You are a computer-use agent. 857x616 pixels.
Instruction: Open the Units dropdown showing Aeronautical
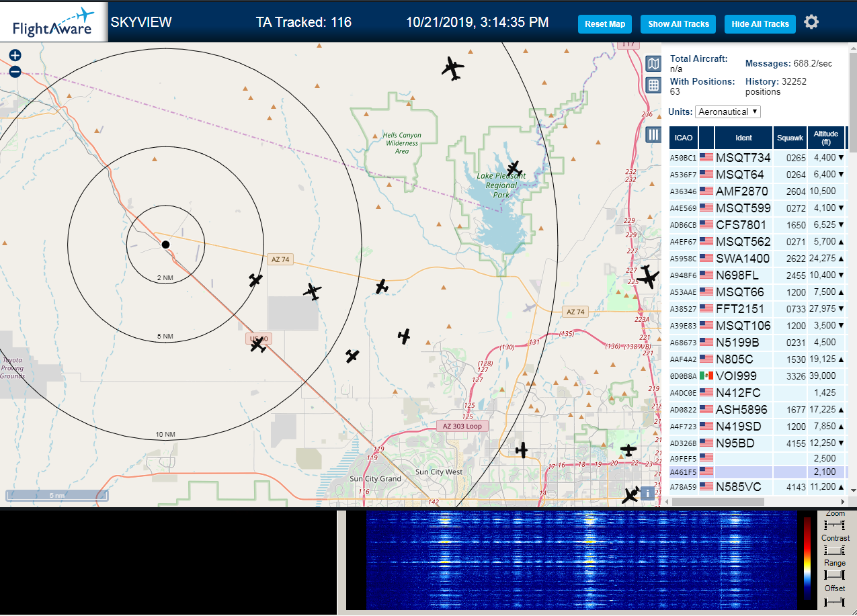pyautogui.click(x=728, y=112)
